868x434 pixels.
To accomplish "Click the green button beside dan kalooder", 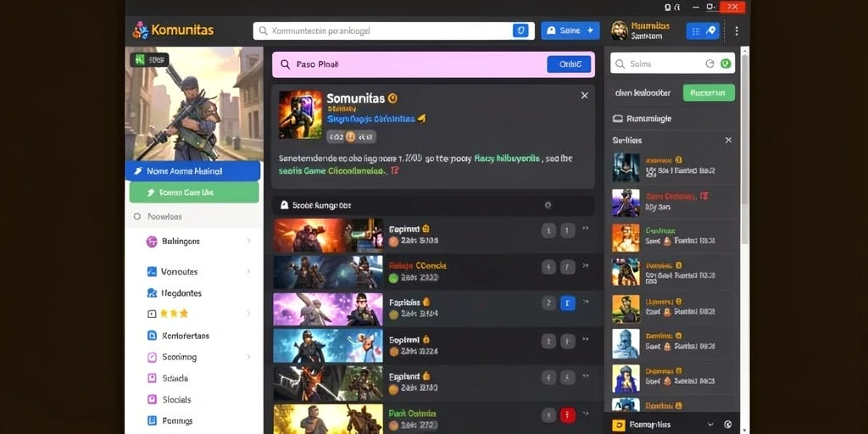I will pos(709,92).
